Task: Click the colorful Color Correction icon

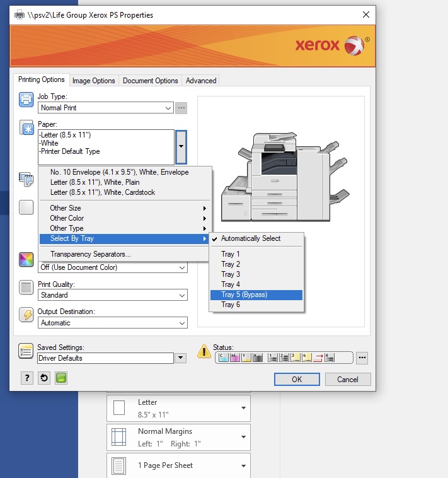Action: (x=26, y=260)
